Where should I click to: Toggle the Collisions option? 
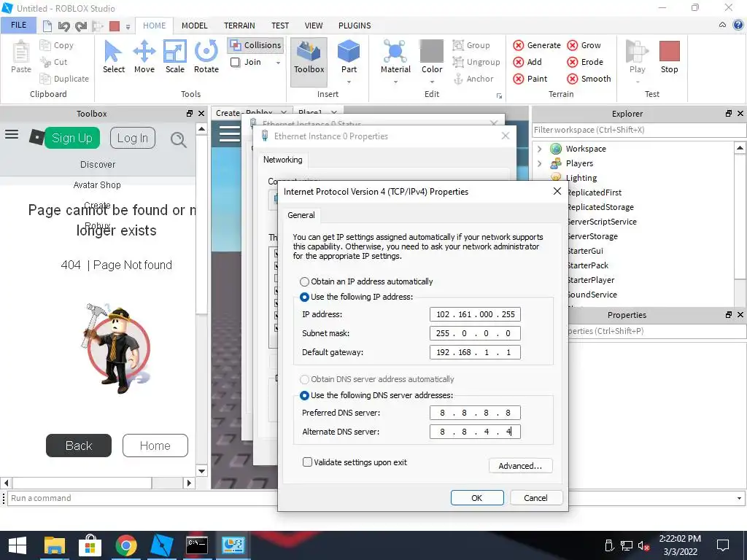tap(255, 45)
